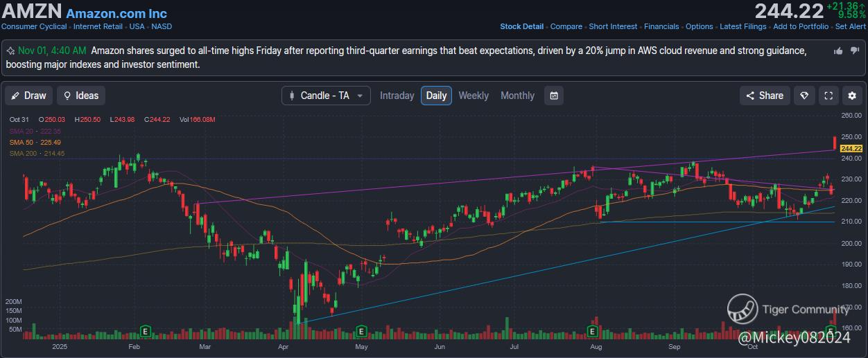Click the diamond premium icon
Image resolution: width=868 pixels, height=358 pixels.
(805, 96)
